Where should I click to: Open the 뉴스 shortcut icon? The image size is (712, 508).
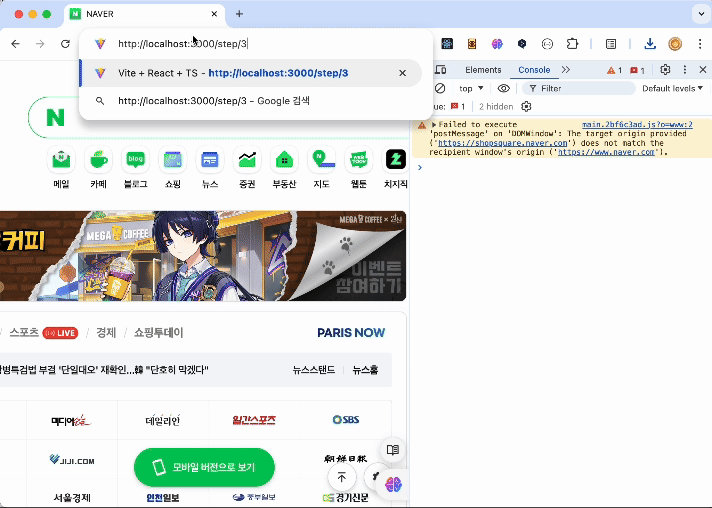click(x=210, y=160)
